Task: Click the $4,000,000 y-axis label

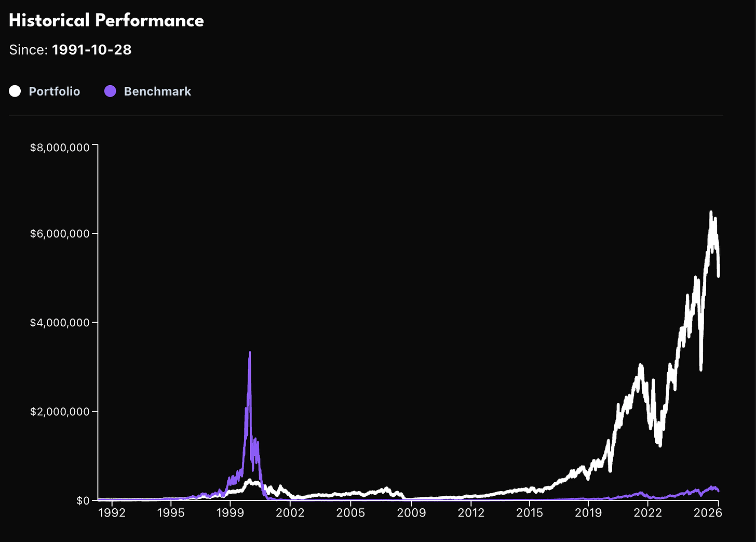Action: point(60,323)
